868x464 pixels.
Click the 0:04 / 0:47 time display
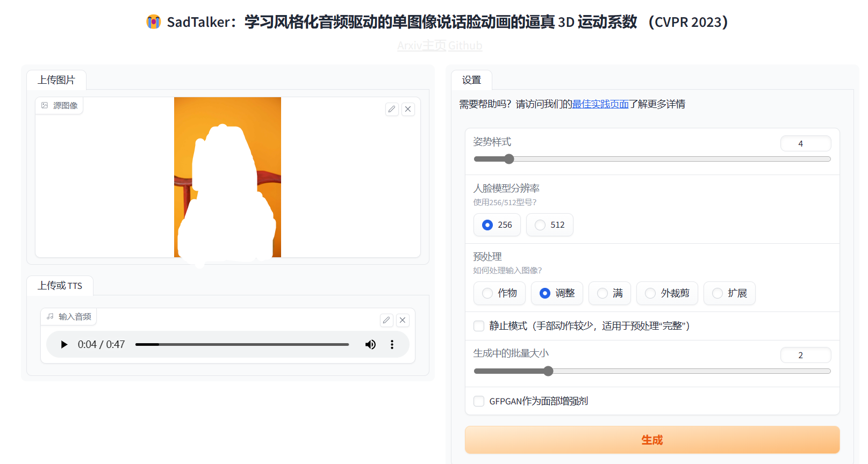101,344
